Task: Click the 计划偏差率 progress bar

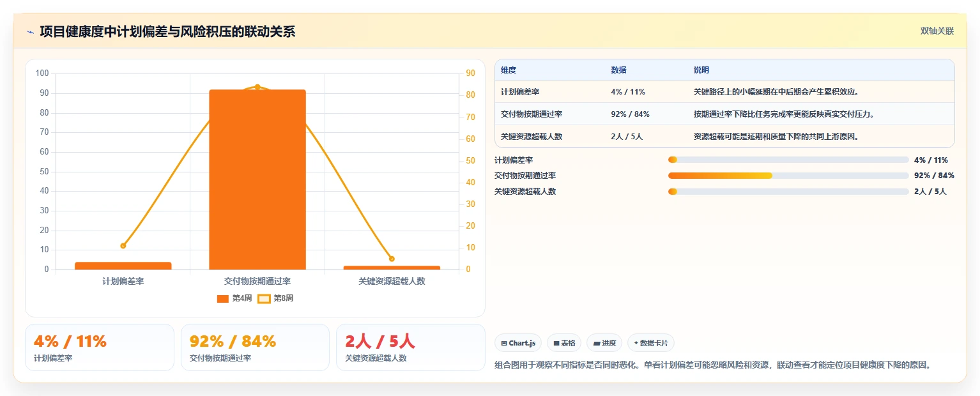Action: click(788, 160)
